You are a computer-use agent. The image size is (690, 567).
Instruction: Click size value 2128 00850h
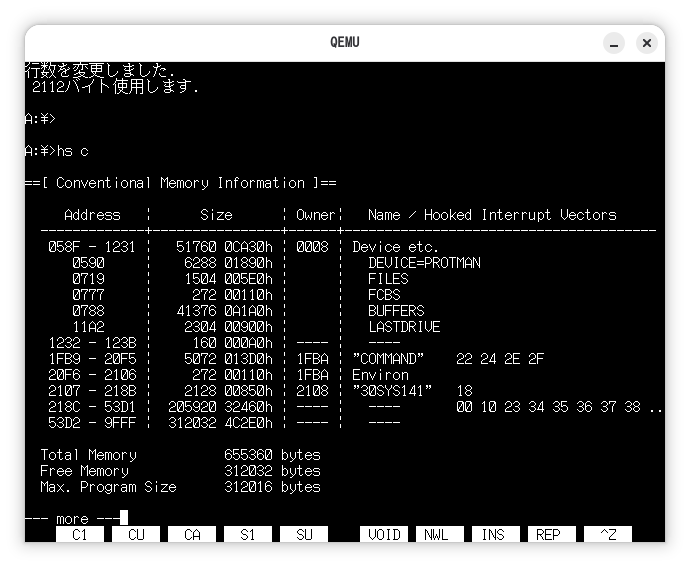(228, 390)
